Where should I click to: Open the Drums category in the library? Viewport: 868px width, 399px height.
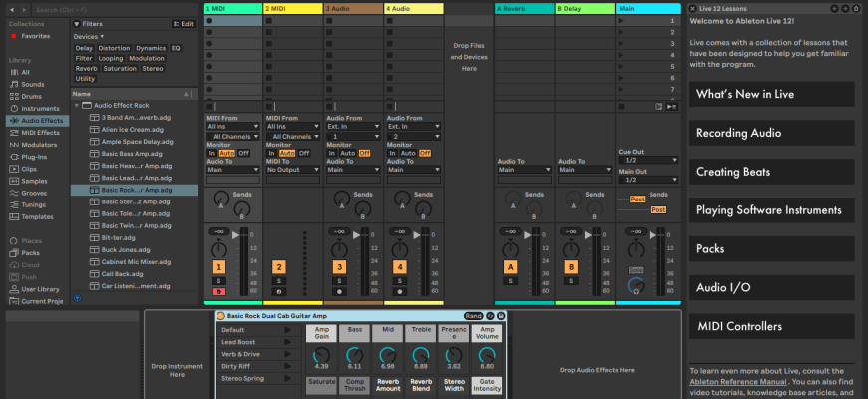(32, 96)
